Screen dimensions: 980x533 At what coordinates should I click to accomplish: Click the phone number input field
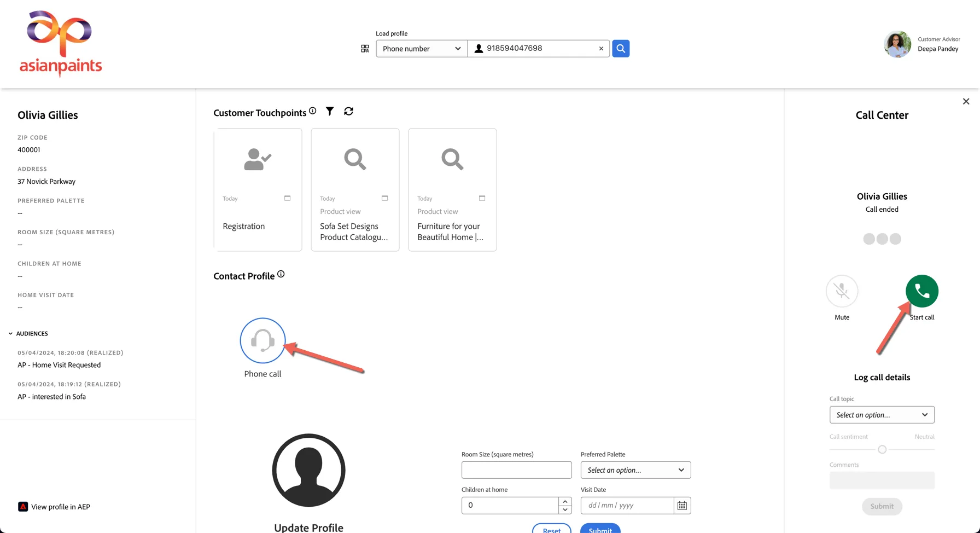[539, 49]
